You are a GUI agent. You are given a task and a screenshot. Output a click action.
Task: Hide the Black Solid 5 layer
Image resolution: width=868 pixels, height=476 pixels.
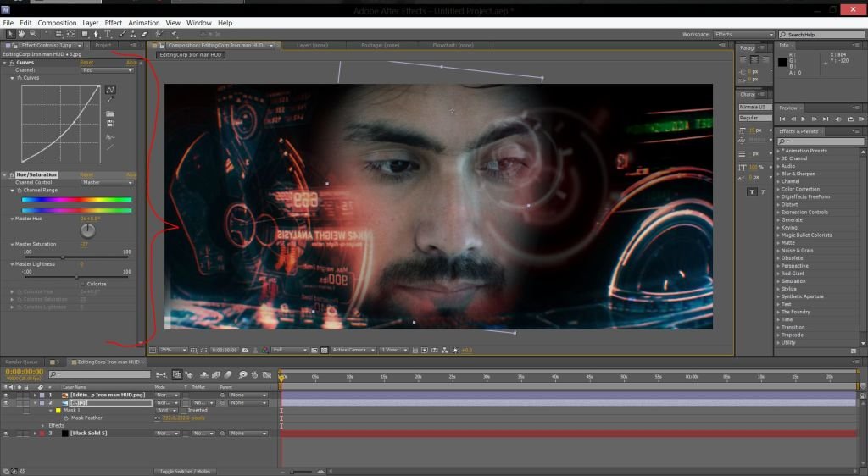click(6, 434)
